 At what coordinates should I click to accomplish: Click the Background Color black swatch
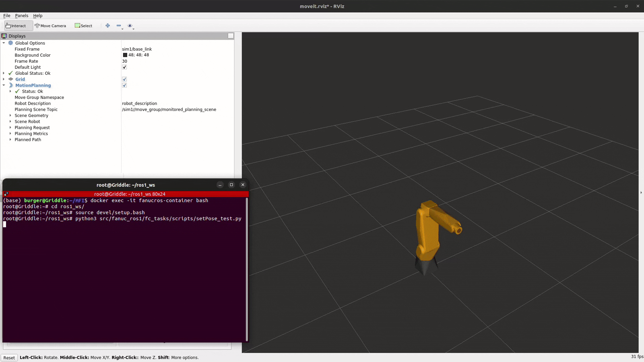click(x=125, y=55)
